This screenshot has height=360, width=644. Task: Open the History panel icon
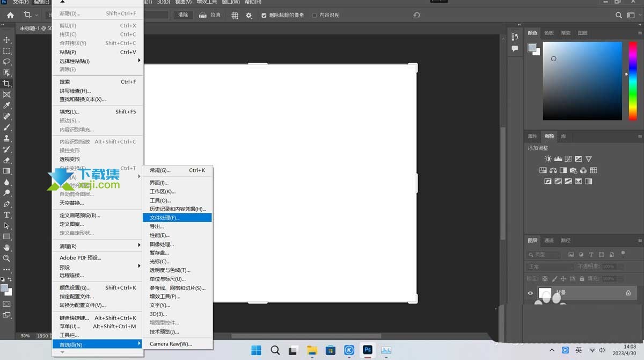[x=515, y=37]
